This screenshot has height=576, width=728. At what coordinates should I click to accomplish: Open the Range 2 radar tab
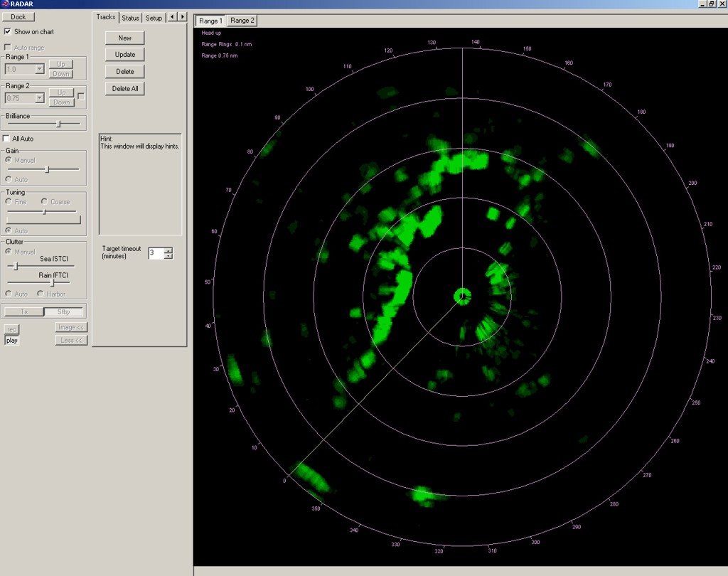click(242, 21)
